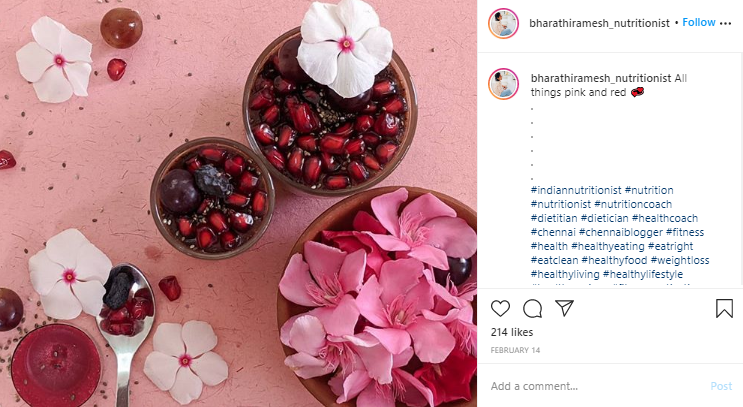This screenshot has width=743, height=407.
Task: Like the post with heart icon
Action: tap(500, 308)
